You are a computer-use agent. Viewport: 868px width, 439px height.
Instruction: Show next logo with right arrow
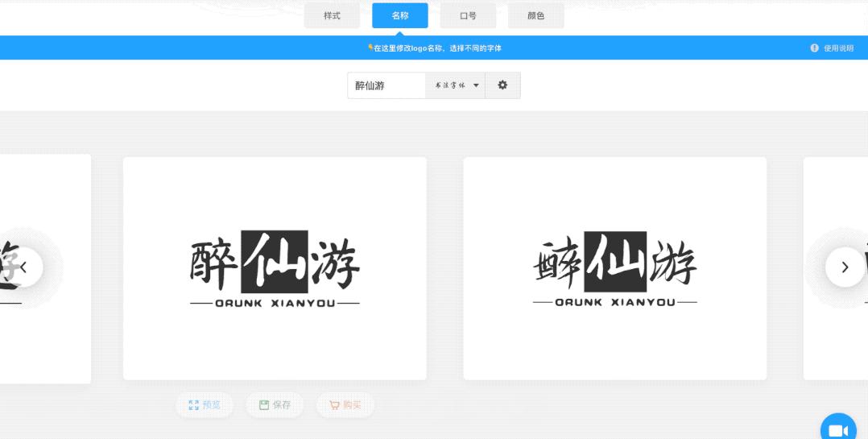pos(845,267)
